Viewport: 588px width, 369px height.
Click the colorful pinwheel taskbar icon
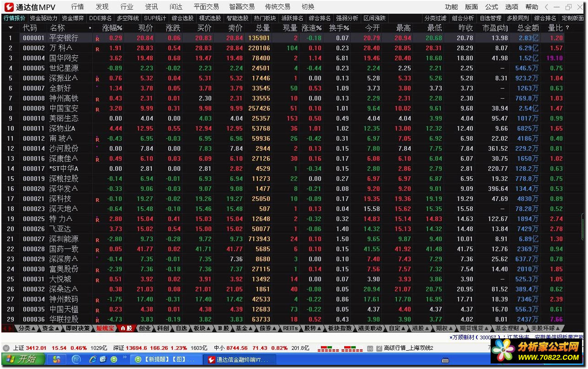click(x=57, y=359)
